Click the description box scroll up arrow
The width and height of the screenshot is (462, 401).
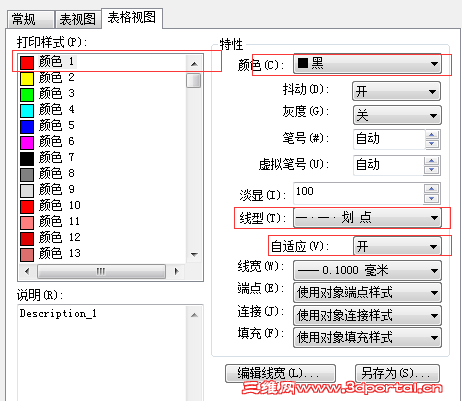tap(195, 315)
